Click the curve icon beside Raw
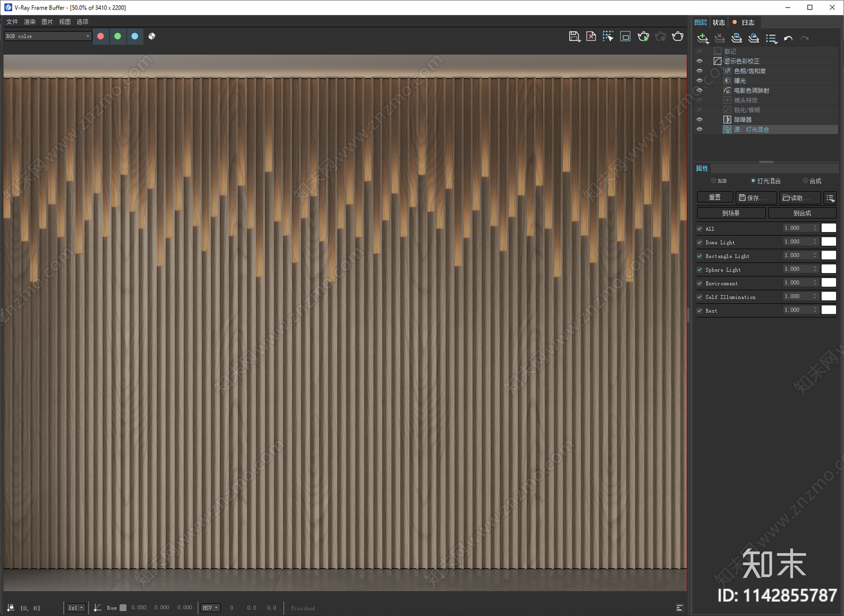Image resolution: width=844 pixels, height=616 pixels. tap(98, 608)
